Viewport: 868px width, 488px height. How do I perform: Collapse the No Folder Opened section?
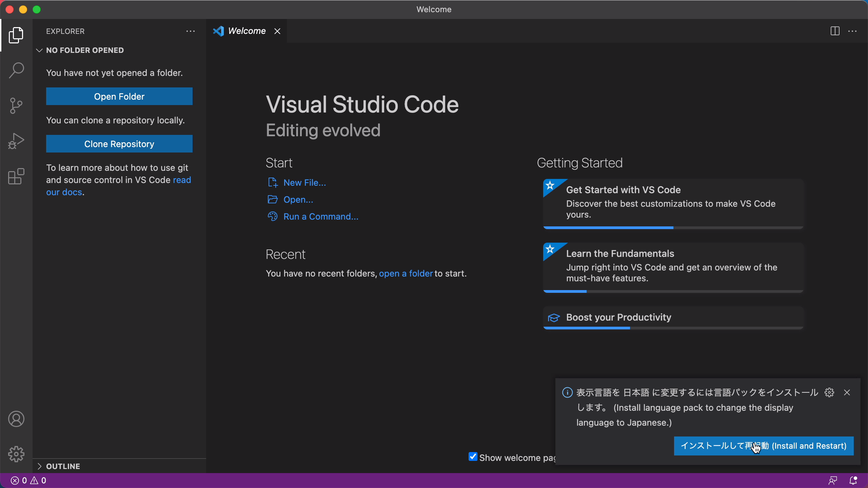tap(39, 50)
